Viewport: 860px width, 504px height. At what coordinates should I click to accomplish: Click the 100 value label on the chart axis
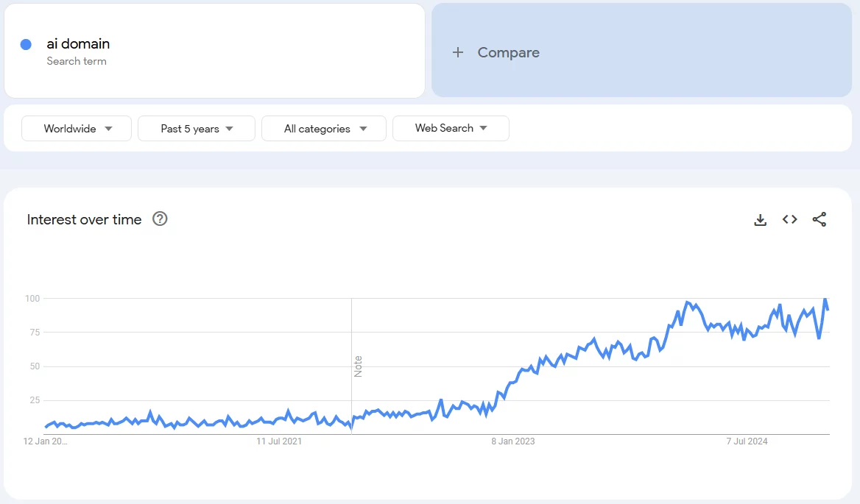point(30,299)
